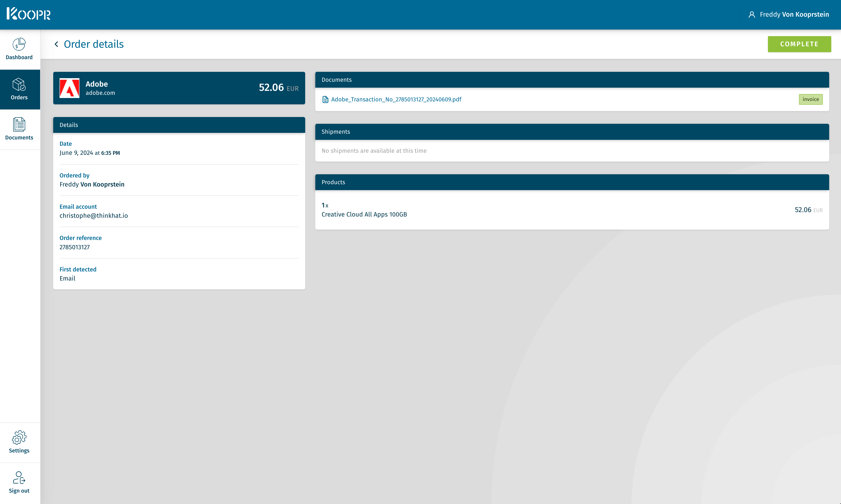Open Freddy Von Kooprstein account menu

(x=789, y=15)
